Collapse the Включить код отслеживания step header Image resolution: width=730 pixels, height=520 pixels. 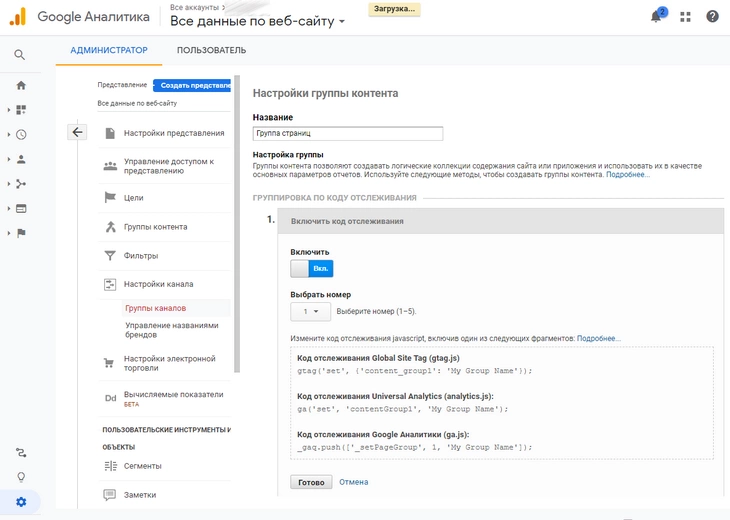[500, 221]
